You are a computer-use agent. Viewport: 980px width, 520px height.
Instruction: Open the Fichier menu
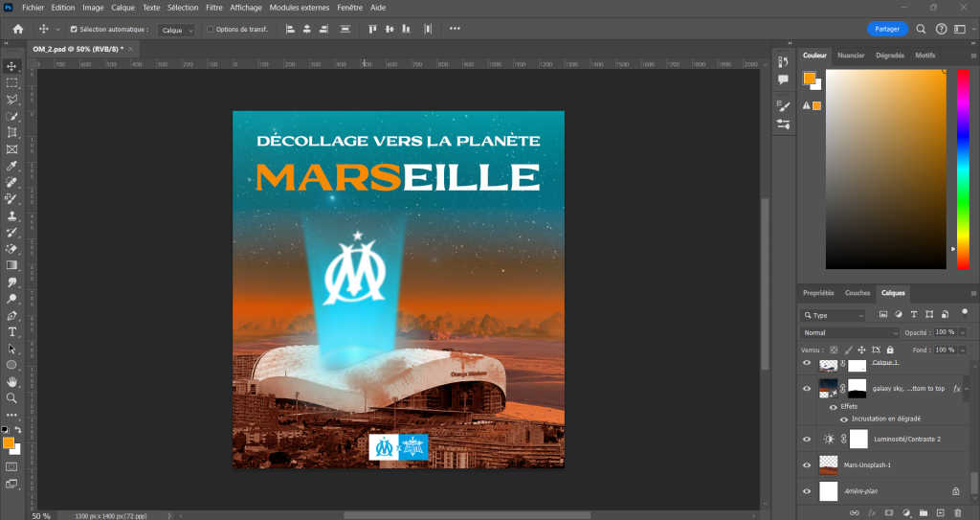33,8
